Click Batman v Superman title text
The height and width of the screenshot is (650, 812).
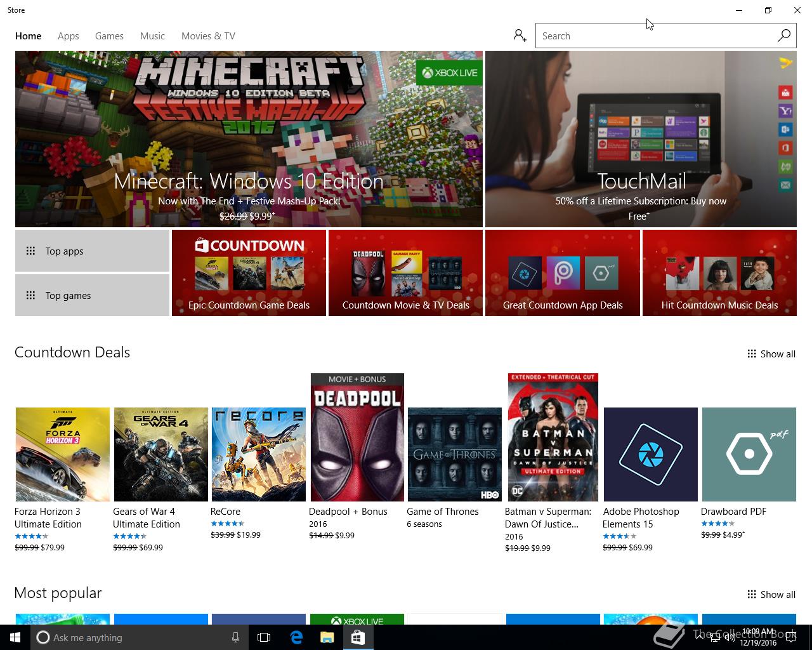(x=548, y=518)
